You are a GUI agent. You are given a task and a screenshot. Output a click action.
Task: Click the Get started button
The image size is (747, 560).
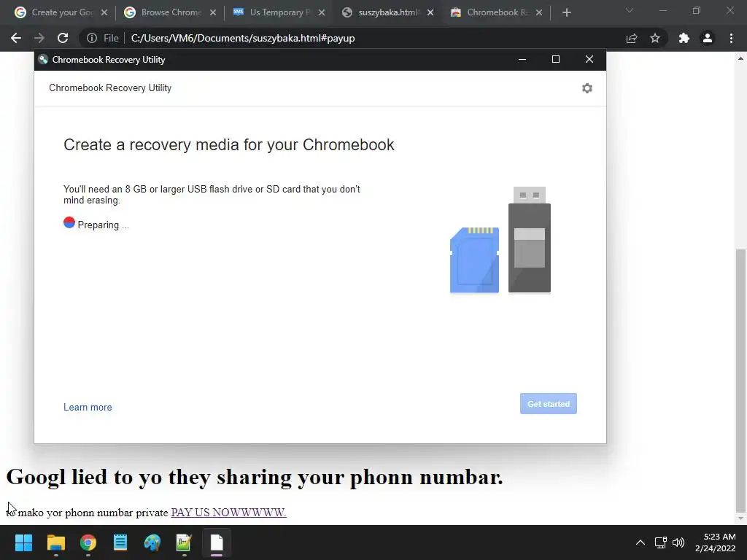tap(549, 404)
